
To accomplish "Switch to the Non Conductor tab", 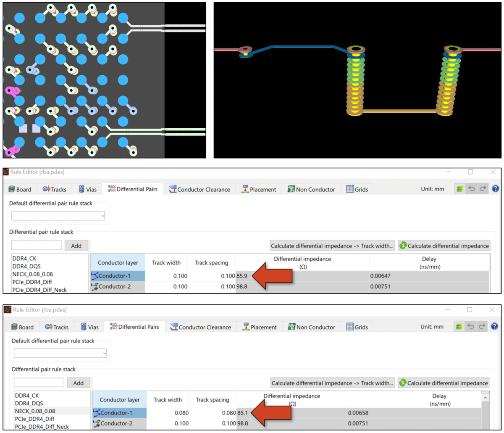I will coord(311,189).
